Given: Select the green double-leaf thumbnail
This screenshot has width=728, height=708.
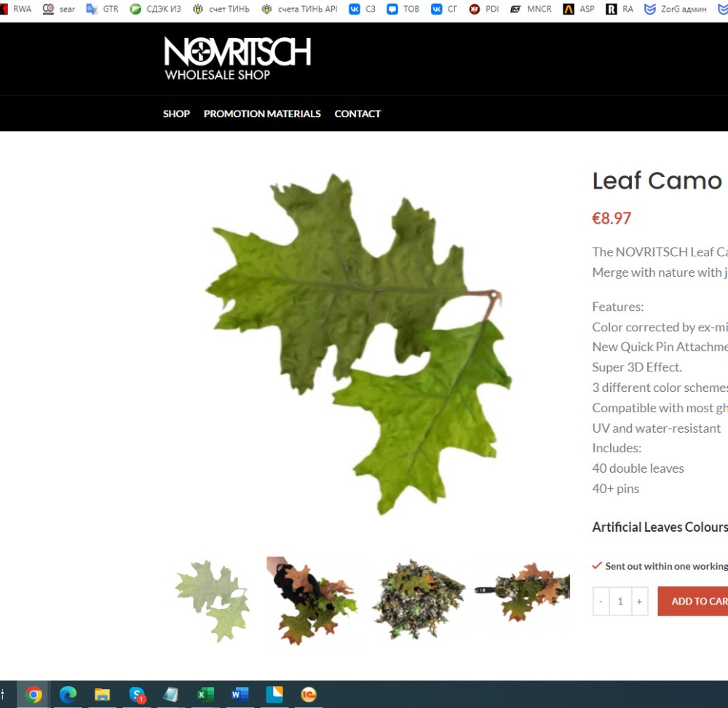Looking at the screenshot, I should pos(213,601).
